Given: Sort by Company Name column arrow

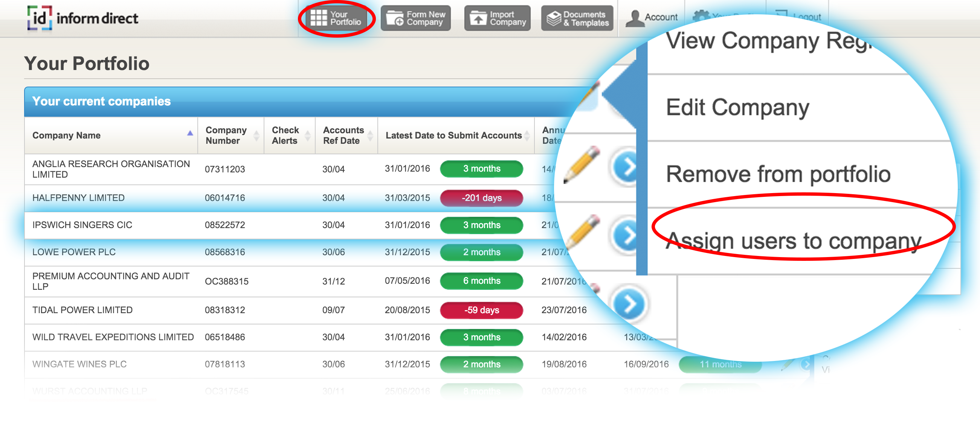Looking at the screenshot, I should click(190, 134).
